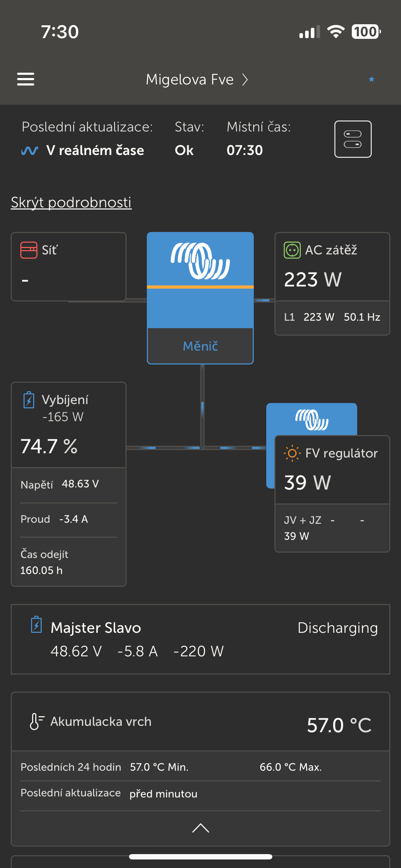Tap the Victron logo on the inverter
The image size is (401, 868).
click(200, 261)
